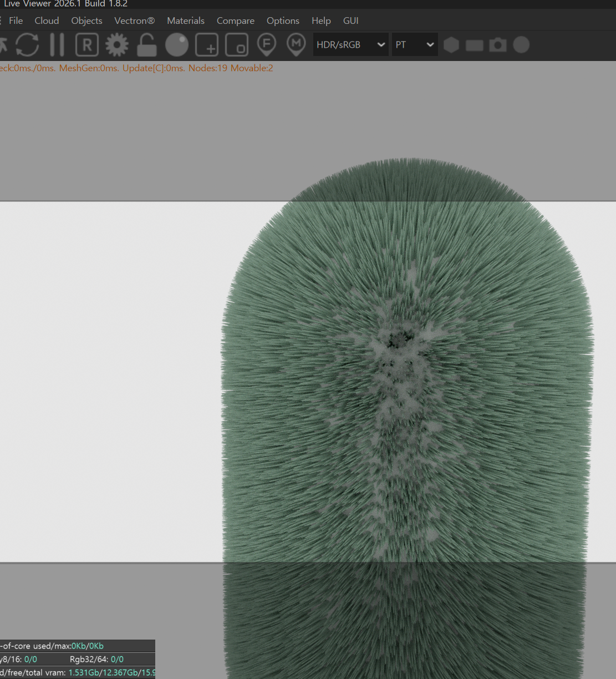
Task: Pause the render with the pause icon
Action: (x=57, y=45)
